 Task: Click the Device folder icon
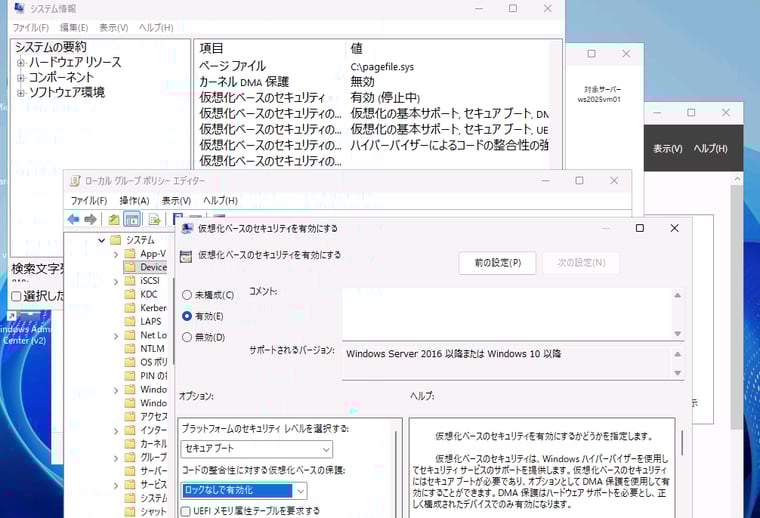point(129,267)
